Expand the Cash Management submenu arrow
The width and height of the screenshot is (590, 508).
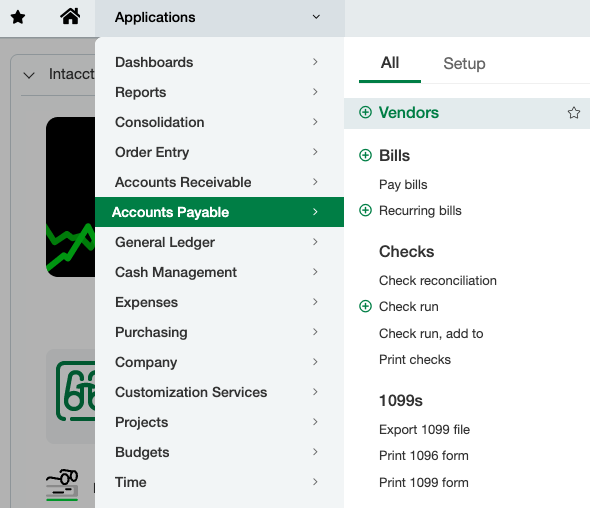point(315,272)
